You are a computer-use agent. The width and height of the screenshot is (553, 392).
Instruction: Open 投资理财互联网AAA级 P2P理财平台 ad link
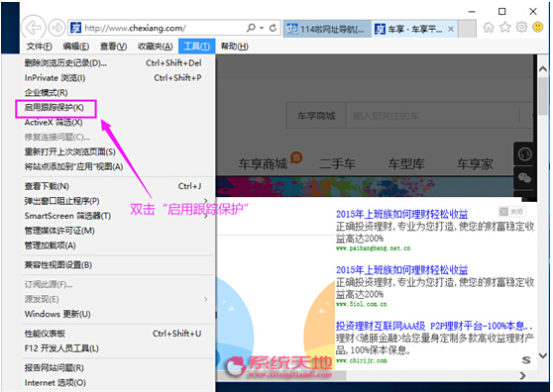click(434, 326)
